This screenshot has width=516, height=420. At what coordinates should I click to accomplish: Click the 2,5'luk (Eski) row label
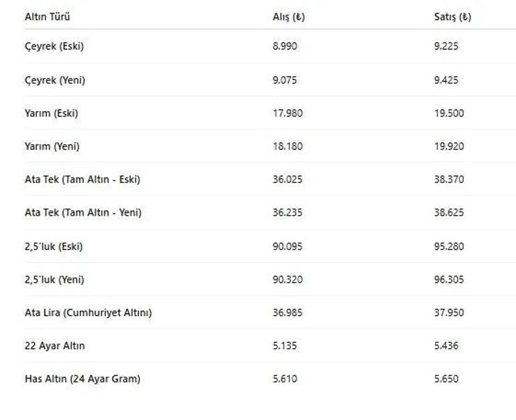[54, 247]
